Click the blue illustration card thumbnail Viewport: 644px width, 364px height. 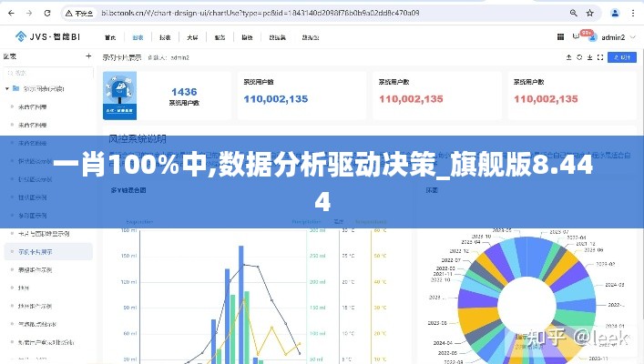pyautogui.click(x=119, y=96)
